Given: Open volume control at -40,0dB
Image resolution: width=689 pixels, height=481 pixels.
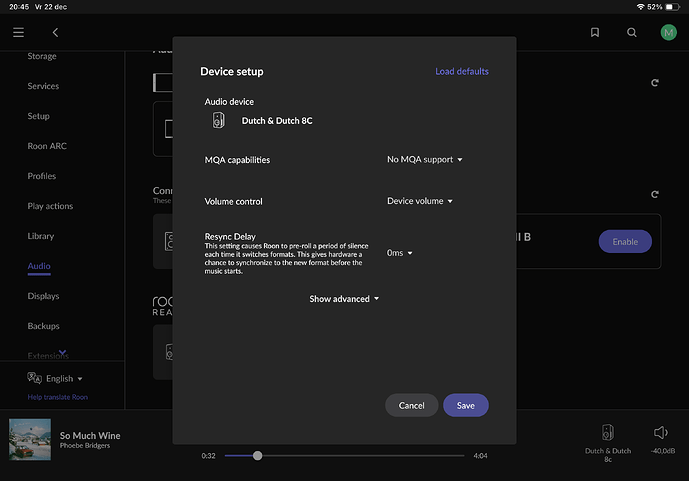Looking at the screenshot, I should tap(663, 439).
